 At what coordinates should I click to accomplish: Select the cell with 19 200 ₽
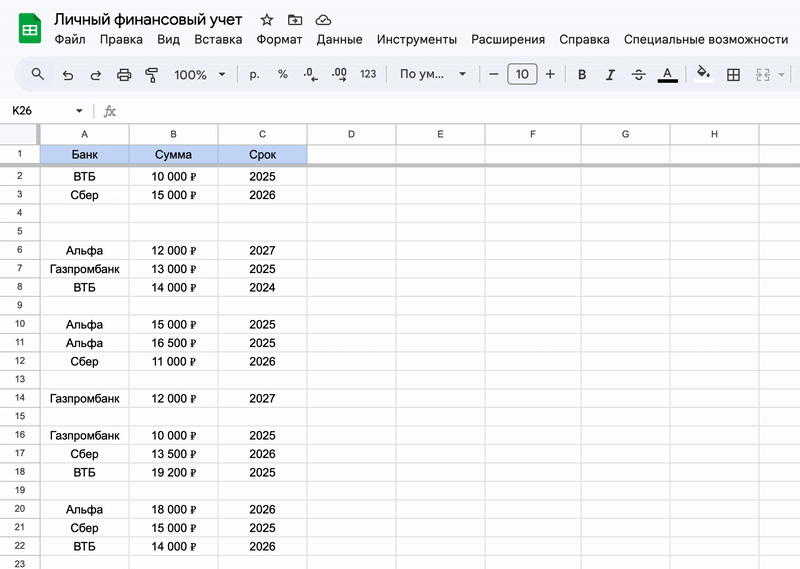173,473
